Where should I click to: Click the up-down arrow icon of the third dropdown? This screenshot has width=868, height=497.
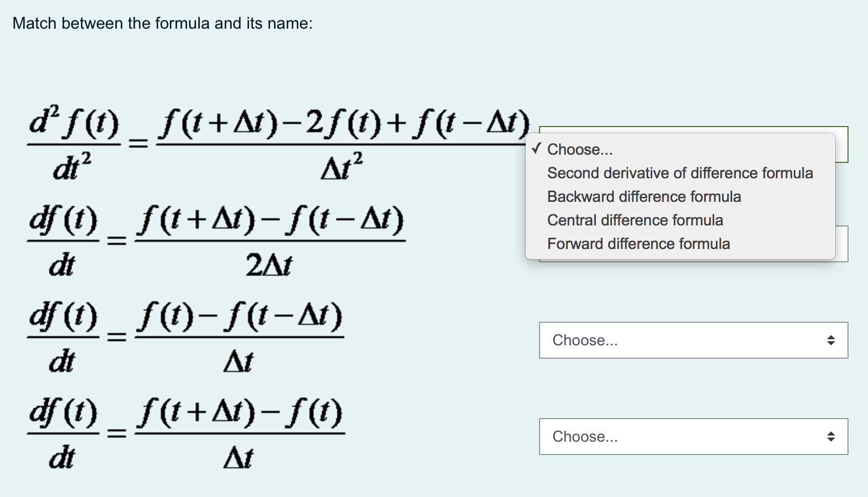(831, 340)
